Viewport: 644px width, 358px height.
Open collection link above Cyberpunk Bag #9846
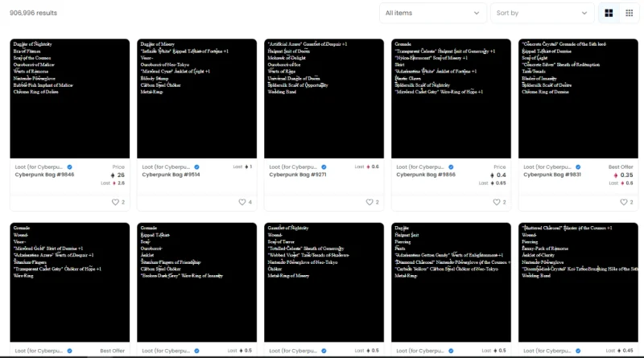click(39, 167)
